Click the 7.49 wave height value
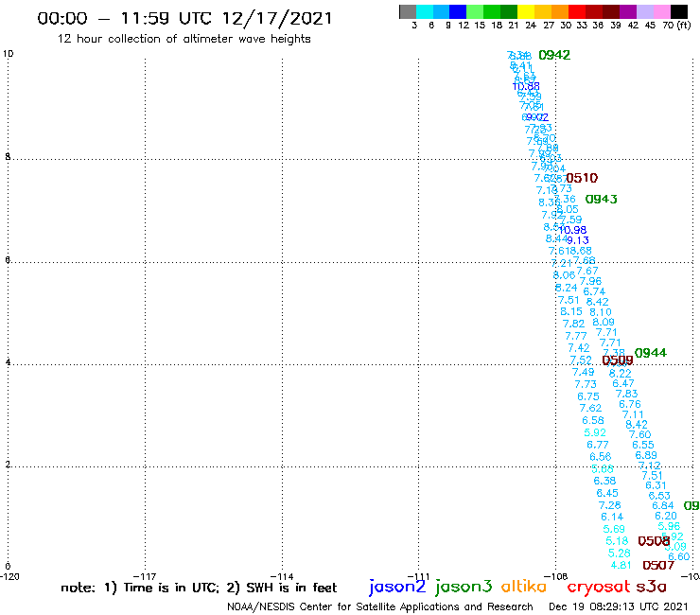 584,372
